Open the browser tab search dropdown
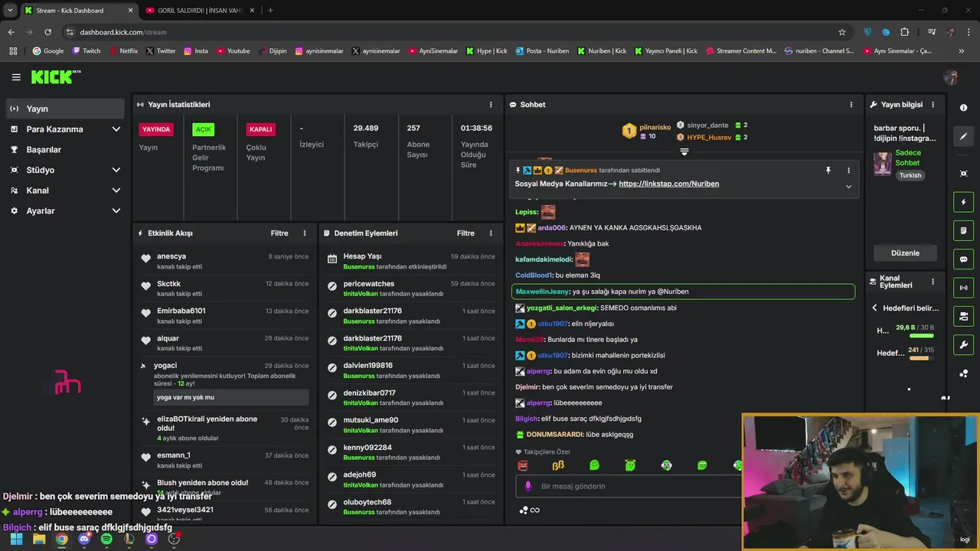The image size is (980, 551). [10, 10]
